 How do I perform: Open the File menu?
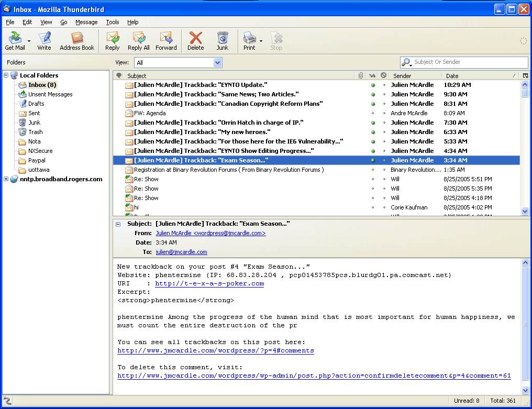click(x=10, y=22)
